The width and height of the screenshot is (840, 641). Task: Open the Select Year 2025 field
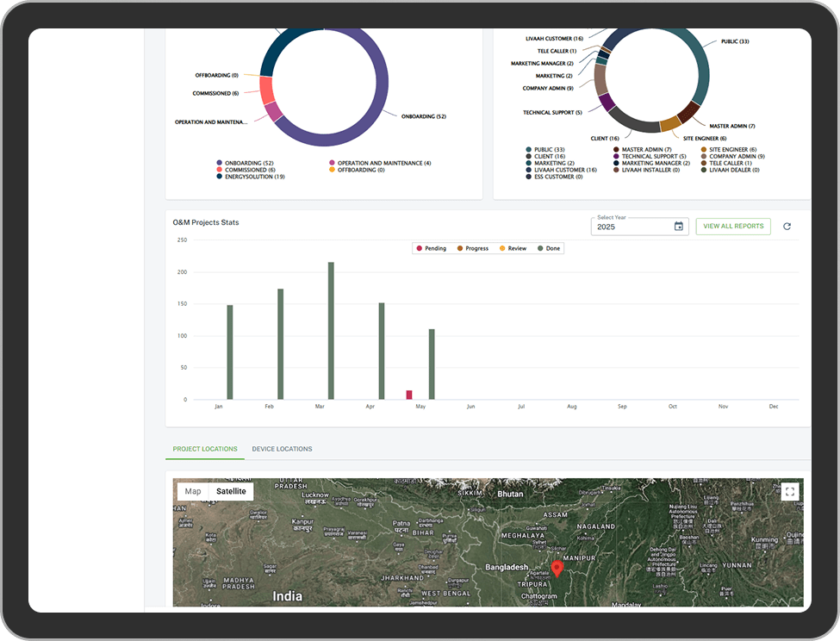[x=633, y=227]
